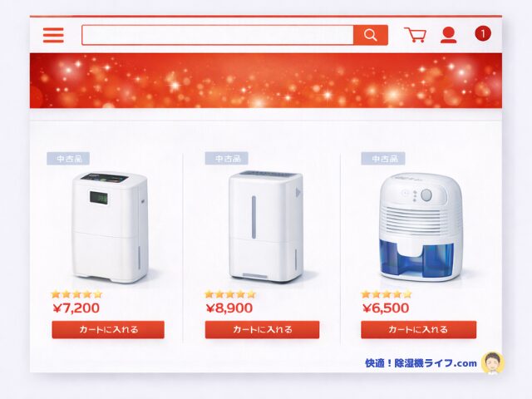
Task: Open the first dehumidifier product image with display
Action: pyautogui.click(x=110, y=227)
